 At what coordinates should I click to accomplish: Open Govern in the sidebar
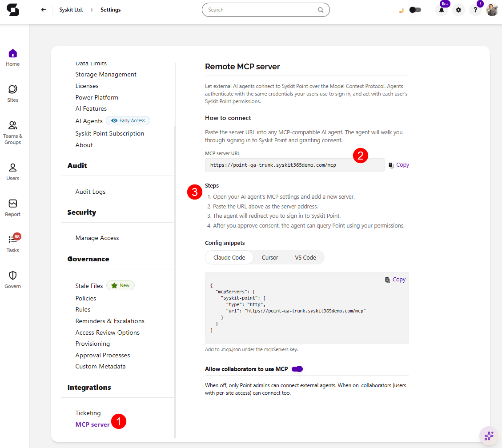click(13, 280)
